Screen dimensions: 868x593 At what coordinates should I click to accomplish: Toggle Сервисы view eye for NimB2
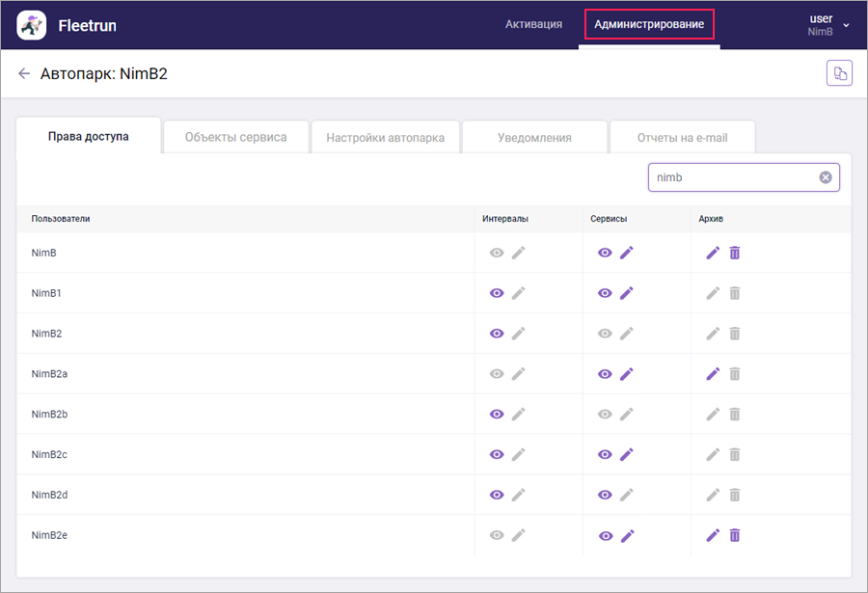605,334
